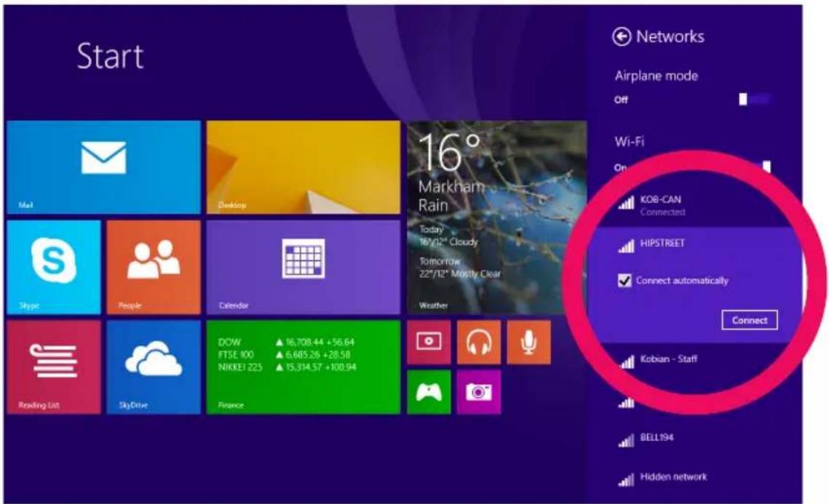The height and width of the screenshot is (504, 829).
Task: Open the Music headphones tile
Action: 478,342
